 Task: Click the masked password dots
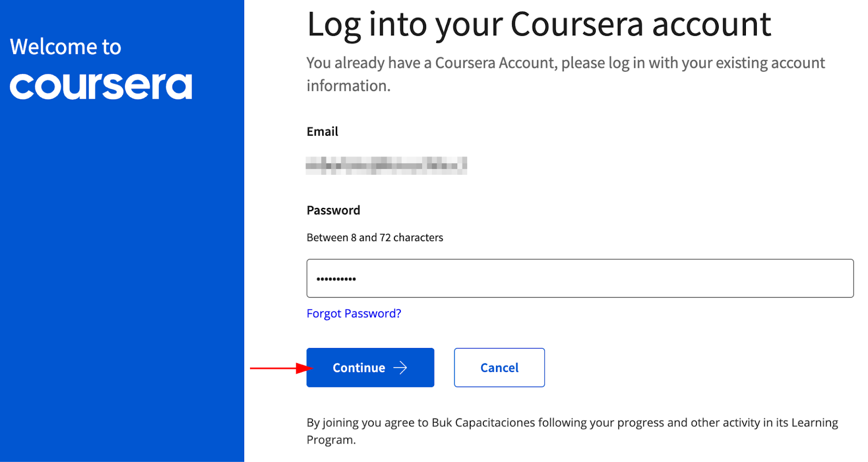point(336,279)
